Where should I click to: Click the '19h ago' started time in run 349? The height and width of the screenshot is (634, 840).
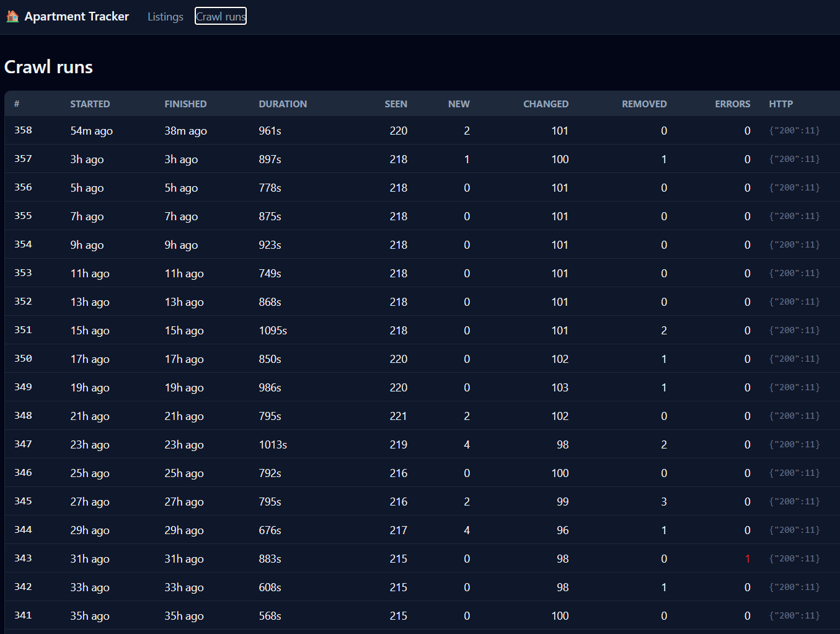(x=90, y=388)
